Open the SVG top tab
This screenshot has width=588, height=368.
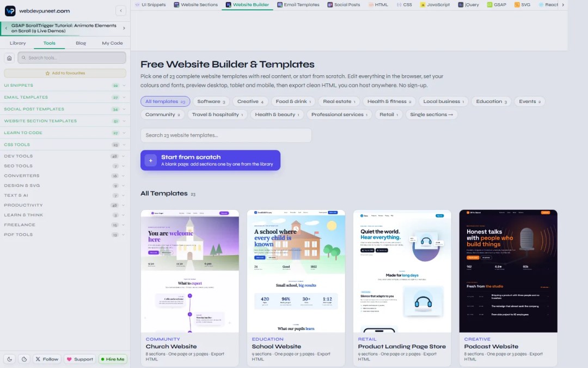click(522, 4)
